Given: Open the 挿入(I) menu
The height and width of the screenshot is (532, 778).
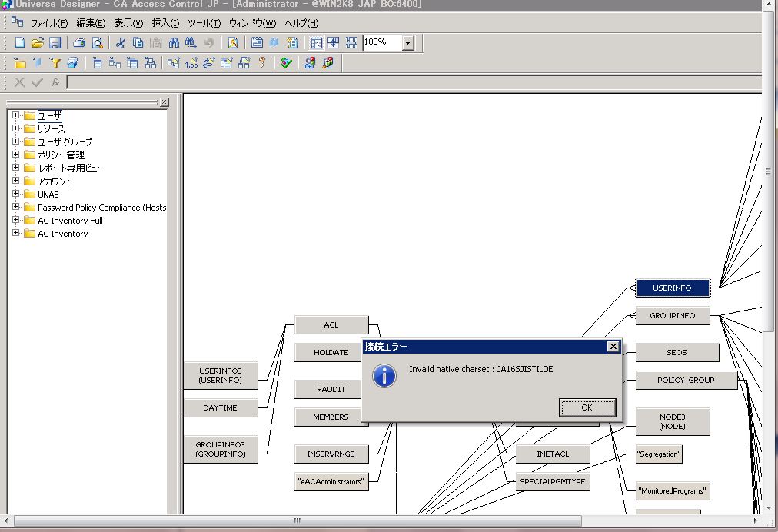Looking at the screenshot, I should click(165, 23).
